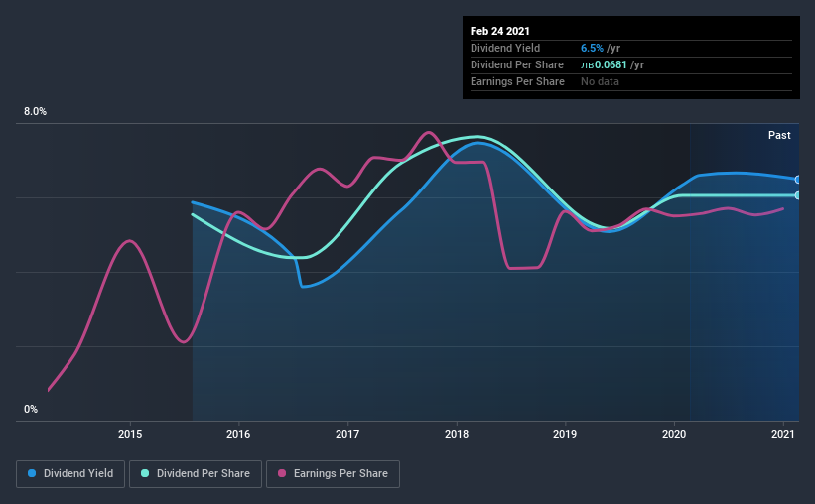
Task: Click the 2018 x-axis label
Action: click(x=457, y=434)
